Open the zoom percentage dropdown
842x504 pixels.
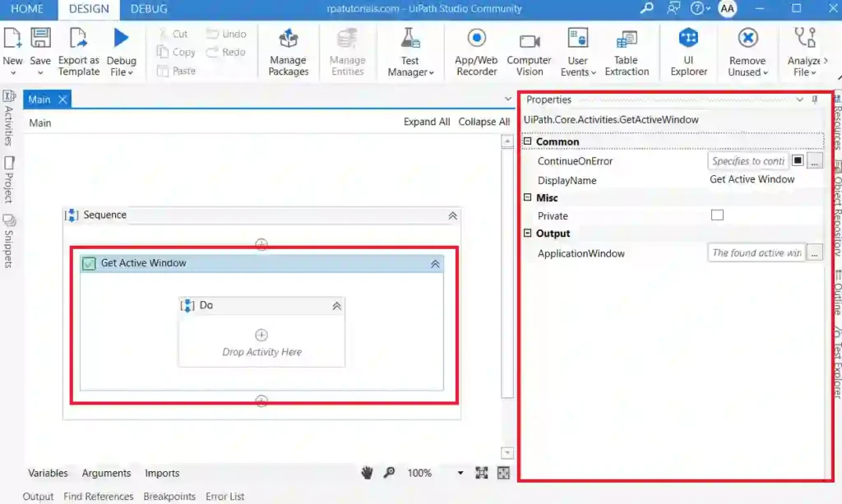[x=460, y=473]
